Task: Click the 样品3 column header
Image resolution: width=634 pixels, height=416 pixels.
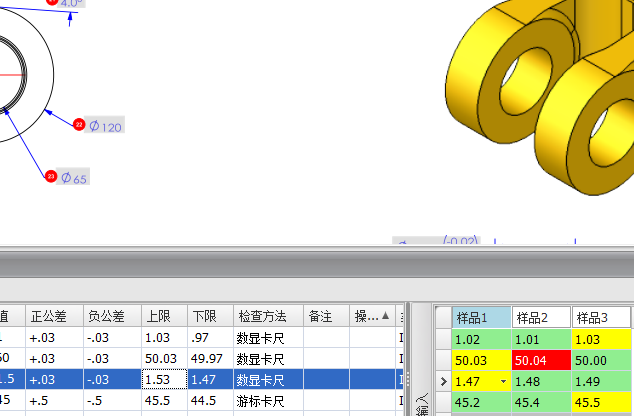Action: coord(600,318)
